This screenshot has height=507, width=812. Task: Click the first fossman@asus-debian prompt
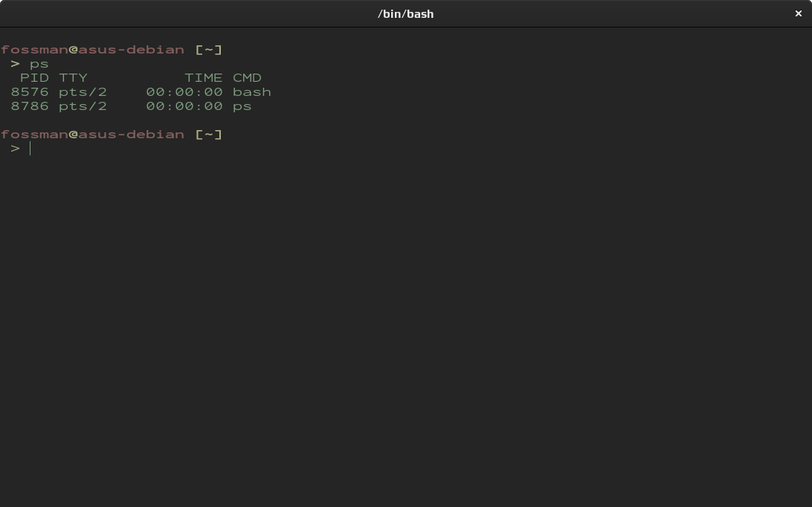click(92, 50)
